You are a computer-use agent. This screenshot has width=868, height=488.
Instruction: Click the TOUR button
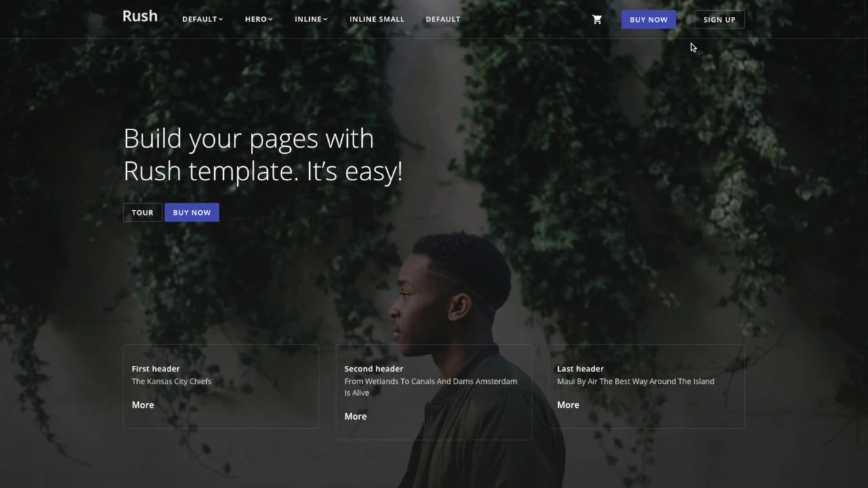[142, 212]
